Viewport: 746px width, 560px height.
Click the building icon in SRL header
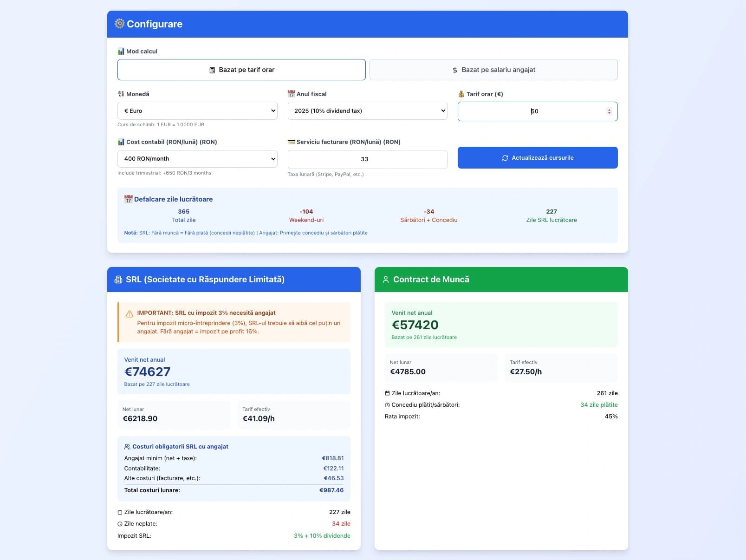118,280
